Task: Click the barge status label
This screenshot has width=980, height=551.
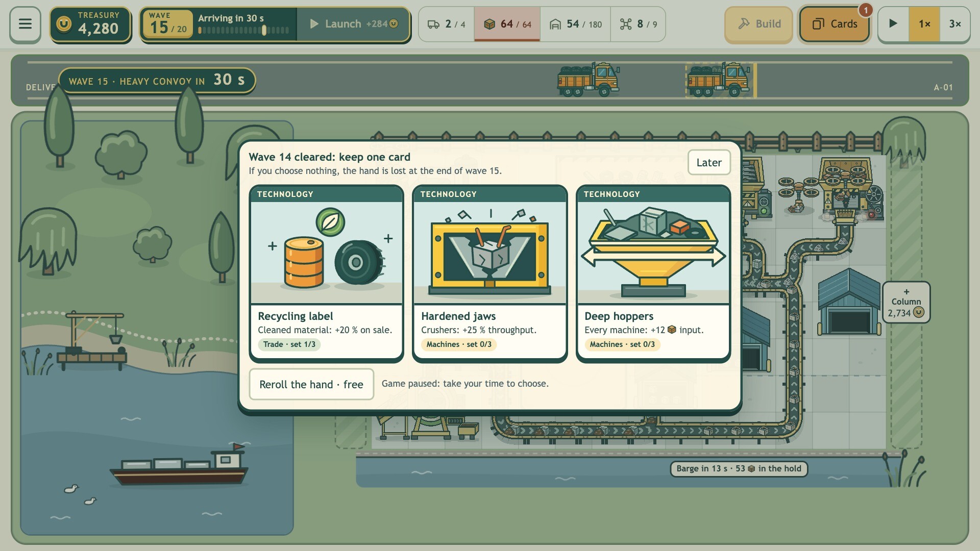Action: [x=739, y=469]
